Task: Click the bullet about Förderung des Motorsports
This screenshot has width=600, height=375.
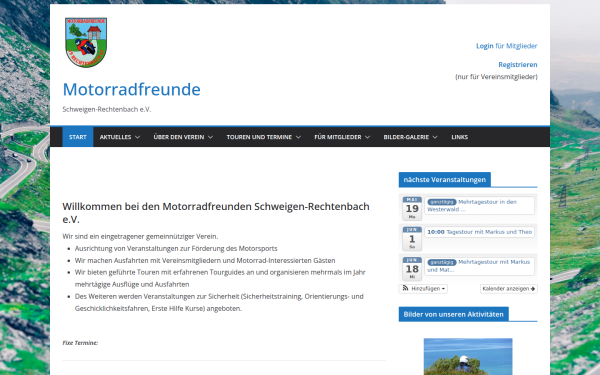Action: (176, 248)
